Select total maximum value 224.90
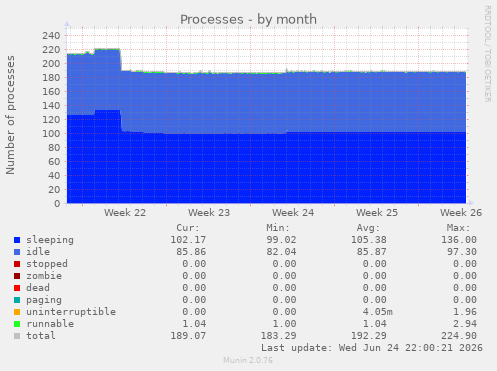Viewport: 497px width, 371px height. tap(459, 336)
